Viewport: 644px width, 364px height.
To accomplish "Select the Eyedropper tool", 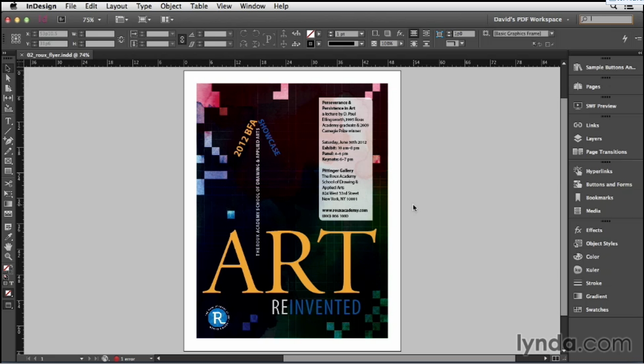I will point(8,237).
